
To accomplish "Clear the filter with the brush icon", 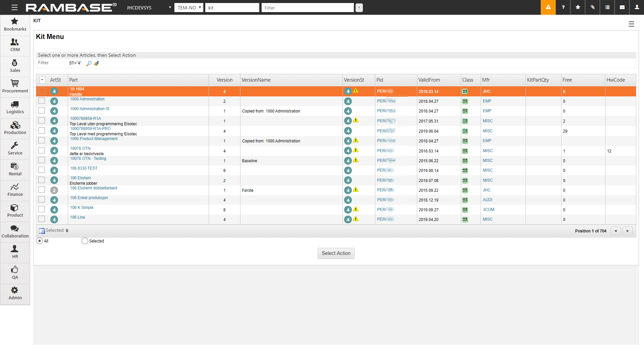I will pos(97,63).
